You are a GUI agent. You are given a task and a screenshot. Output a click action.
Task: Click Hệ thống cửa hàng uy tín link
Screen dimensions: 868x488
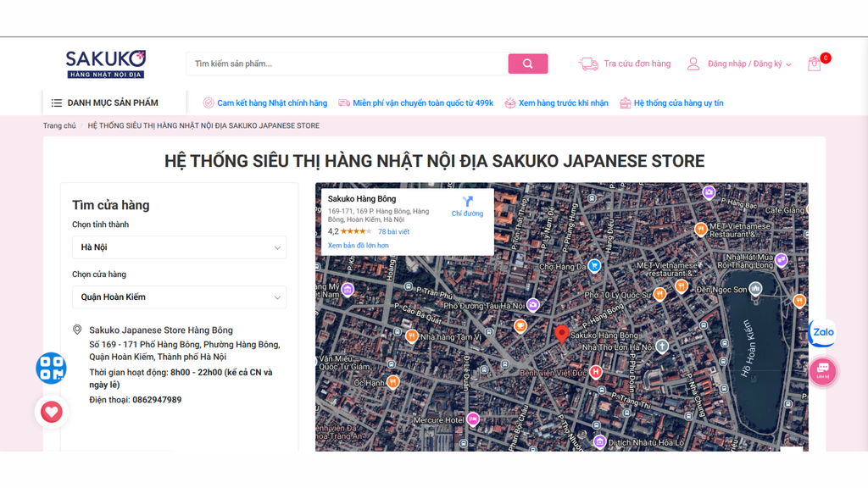(678, 103)
